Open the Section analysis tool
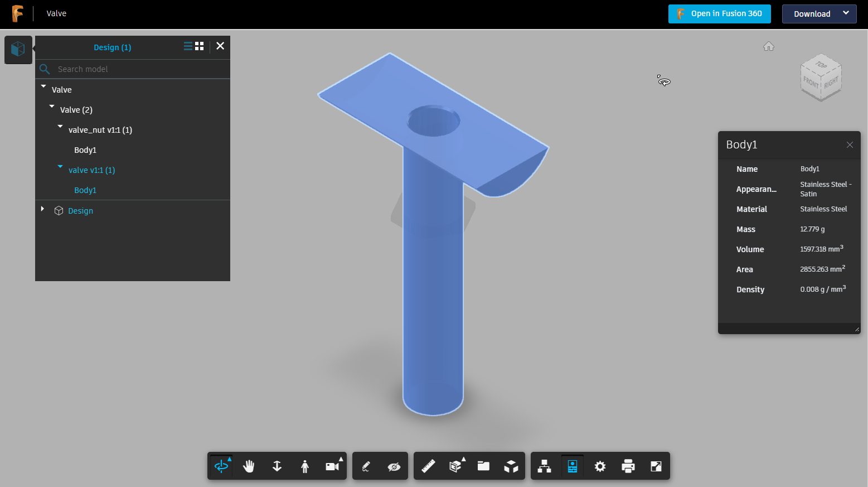 tap(456, 466)
